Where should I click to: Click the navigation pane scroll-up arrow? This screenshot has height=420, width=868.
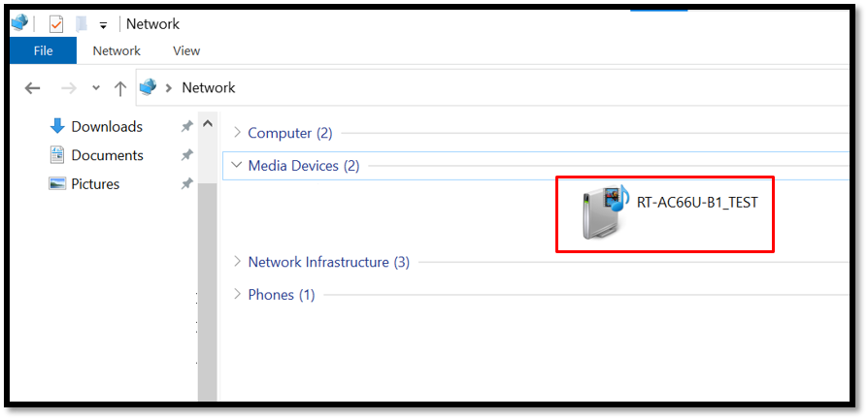tap(207, 124)
